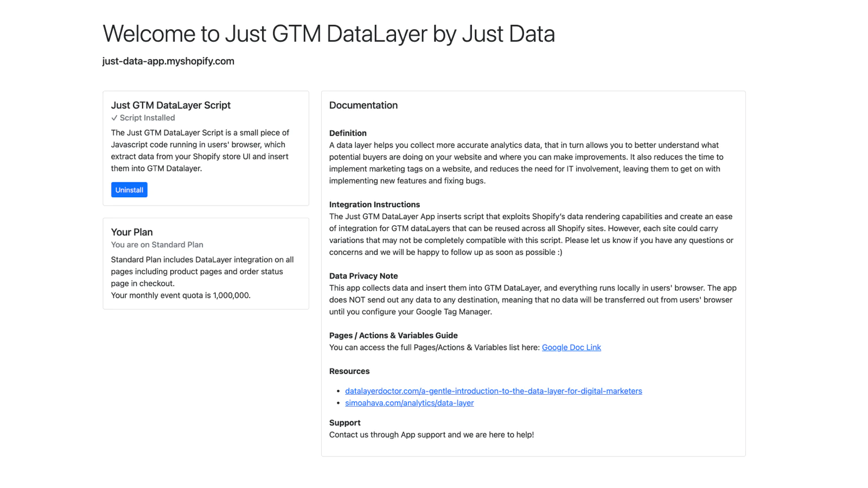This screenshot has width=868, height=488.
Task: Click the Definition section heading
Action: [x=348, y=133]
